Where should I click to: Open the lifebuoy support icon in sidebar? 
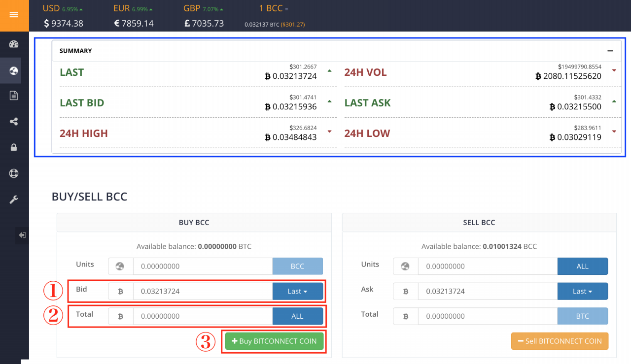coord(14,173)
